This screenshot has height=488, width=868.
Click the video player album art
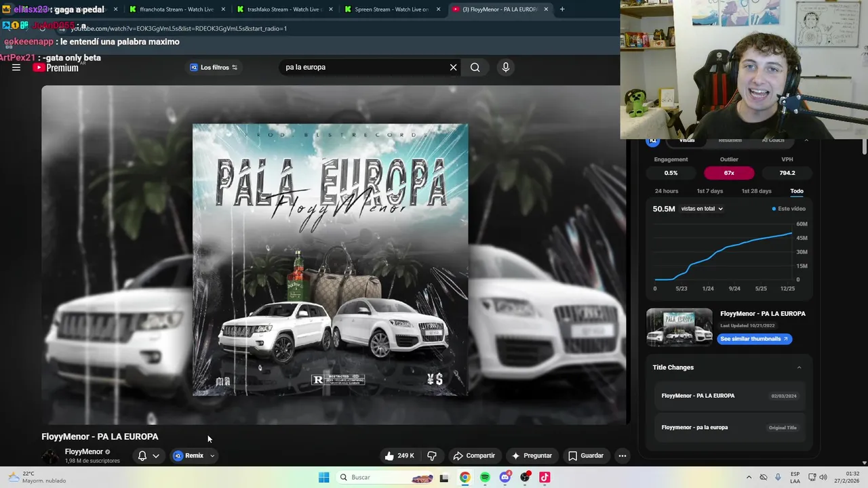pyautogui.click(x=330, y=260)
